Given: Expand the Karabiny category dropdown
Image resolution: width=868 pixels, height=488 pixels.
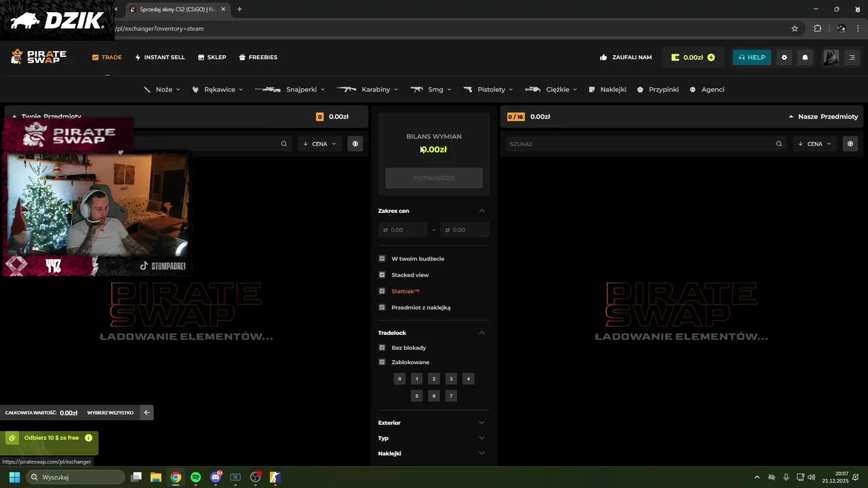Looking at the screenshot, I should tap(368, 89).
